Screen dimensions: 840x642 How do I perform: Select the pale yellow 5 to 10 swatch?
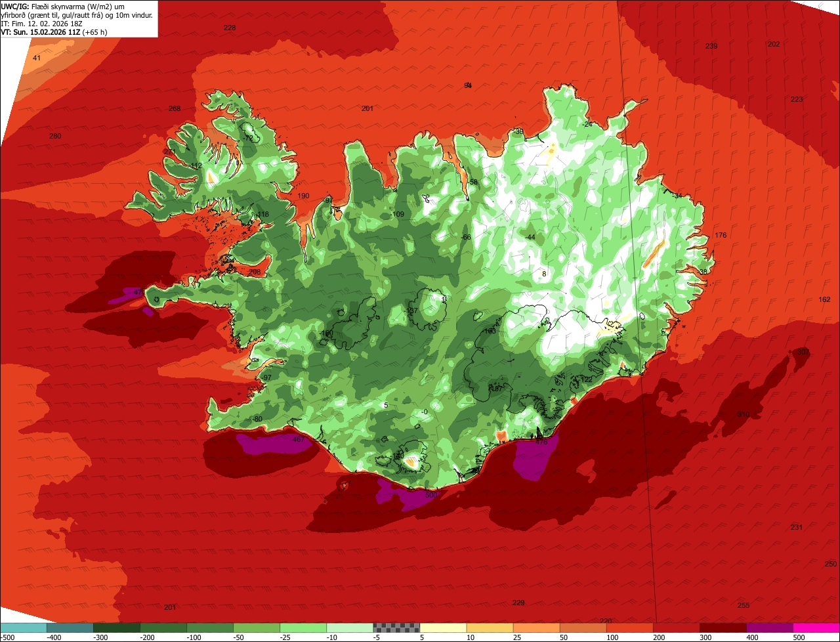[443, 628]
